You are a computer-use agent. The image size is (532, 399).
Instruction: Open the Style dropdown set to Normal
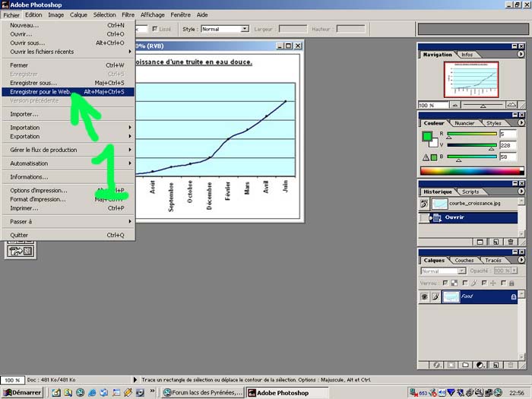pyautogui.click(x=225, y=29)
